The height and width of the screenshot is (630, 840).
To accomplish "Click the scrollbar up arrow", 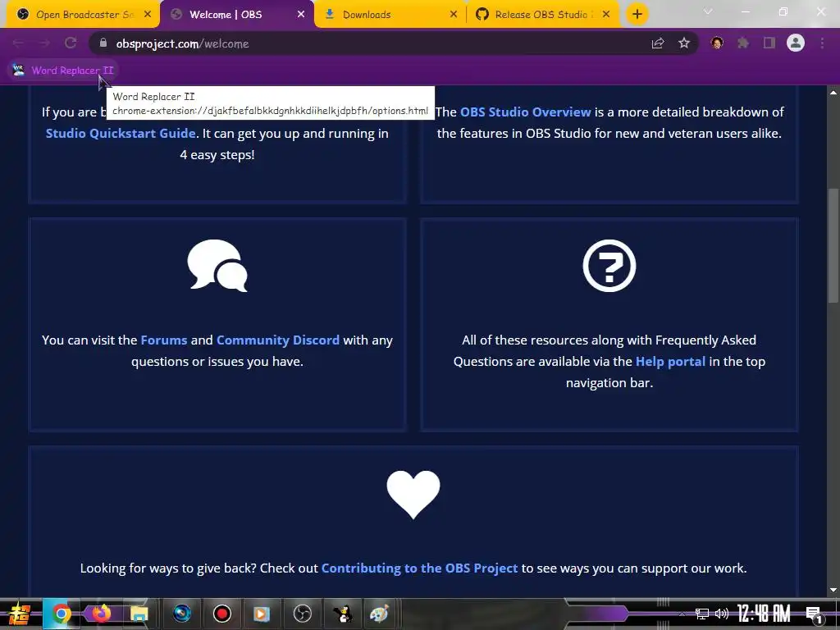I will click(833, 93).
